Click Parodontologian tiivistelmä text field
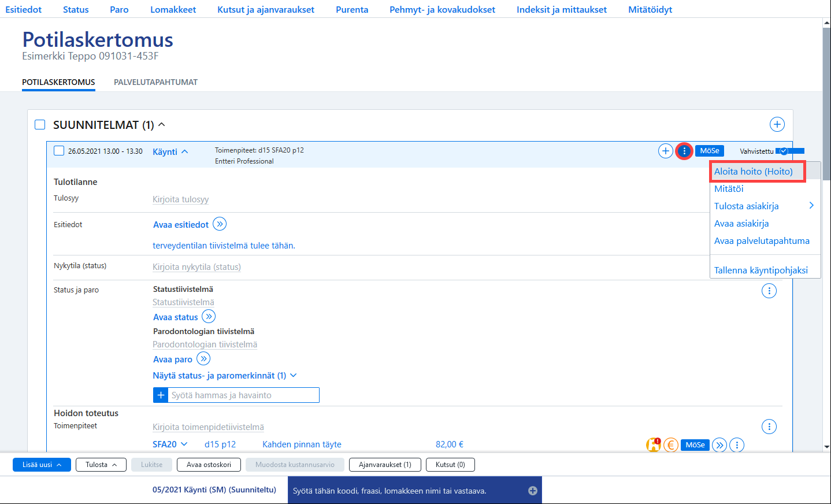831x504 pixels. [x=205, y=344]
